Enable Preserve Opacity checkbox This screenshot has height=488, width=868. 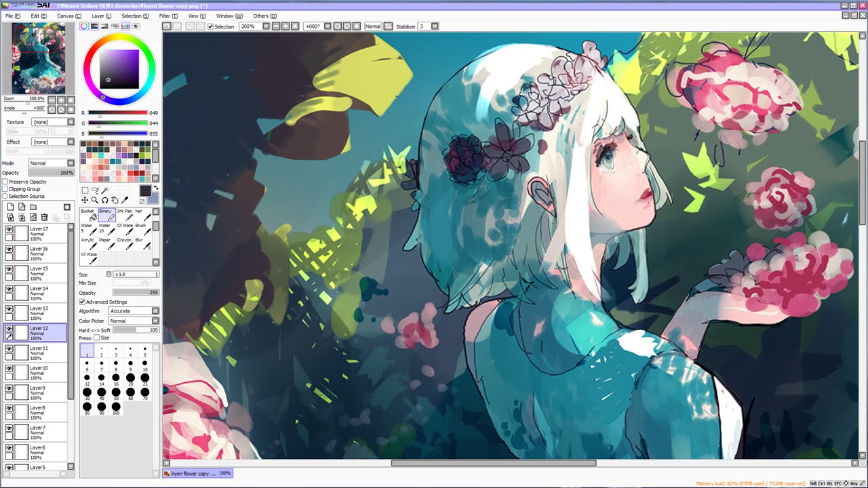click(x=5, y=182)
